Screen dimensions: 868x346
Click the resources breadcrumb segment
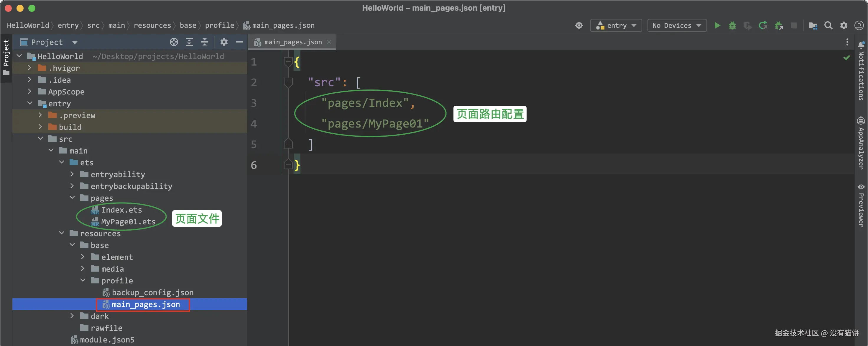coord(152,26)
